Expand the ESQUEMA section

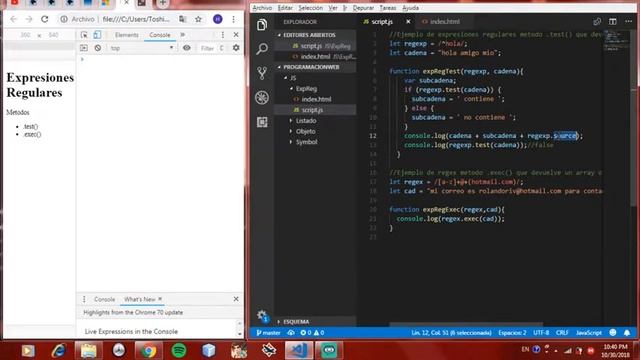point(316,322)
